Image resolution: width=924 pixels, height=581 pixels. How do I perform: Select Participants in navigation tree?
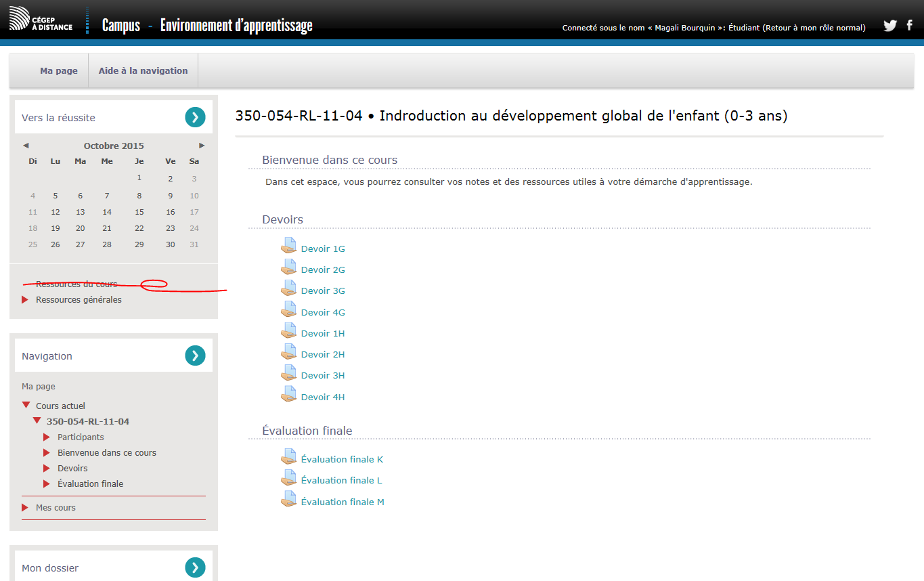pos(81,437)
